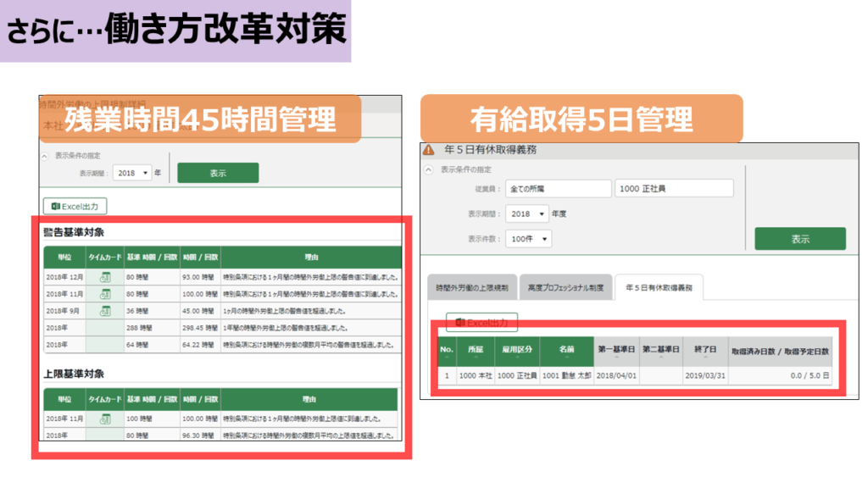Sort by No. column header
Screen dimensions: 868x488
coord(447,352)
